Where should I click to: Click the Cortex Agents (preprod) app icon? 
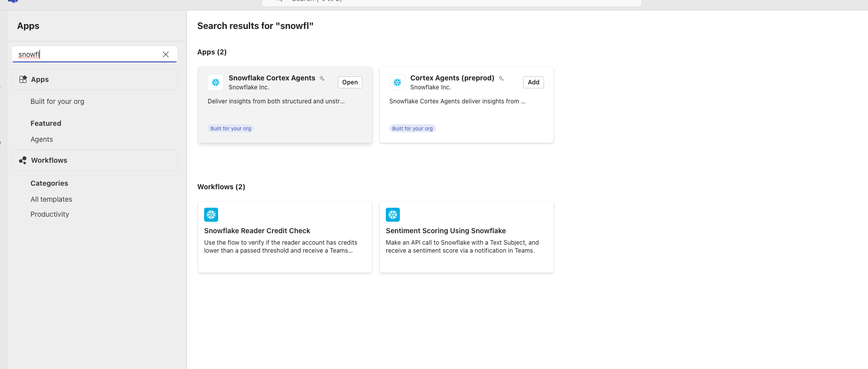pos(397,82)
